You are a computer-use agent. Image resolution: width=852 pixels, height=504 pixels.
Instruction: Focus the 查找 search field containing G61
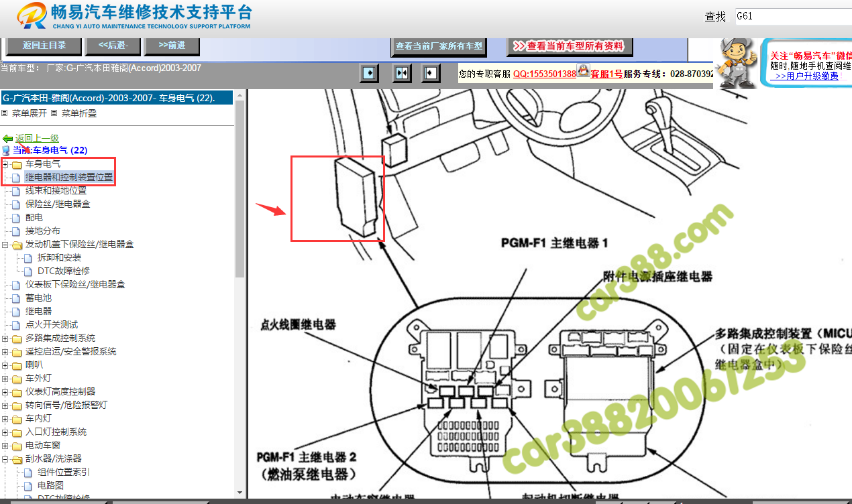pos(792,16)
